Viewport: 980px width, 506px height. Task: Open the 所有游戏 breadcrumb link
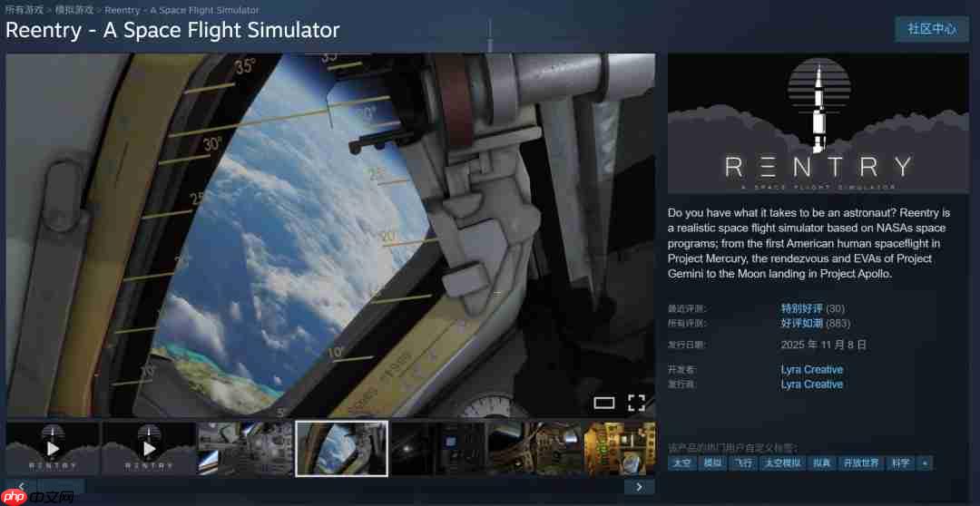[x=24, y=10]
